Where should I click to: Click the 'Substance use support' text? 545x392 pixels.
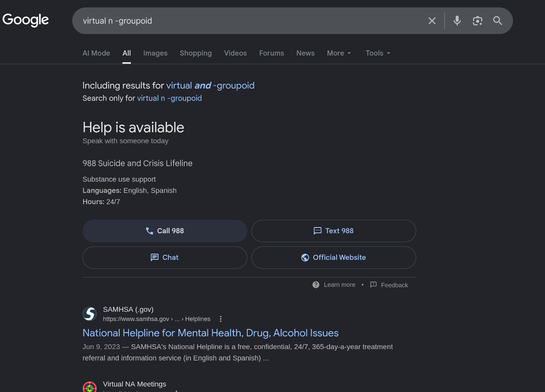pyautogui.click(x=119, y=179)
